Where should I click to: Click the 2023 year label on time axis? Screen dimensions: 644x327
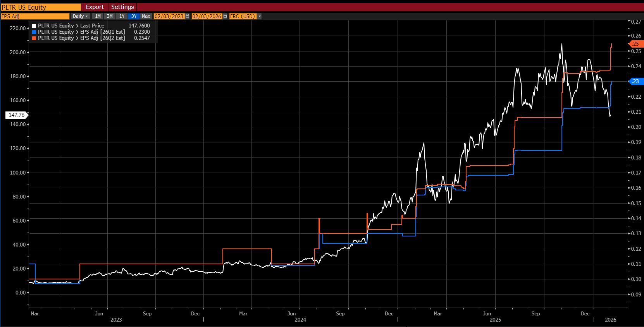coord(116,320)
